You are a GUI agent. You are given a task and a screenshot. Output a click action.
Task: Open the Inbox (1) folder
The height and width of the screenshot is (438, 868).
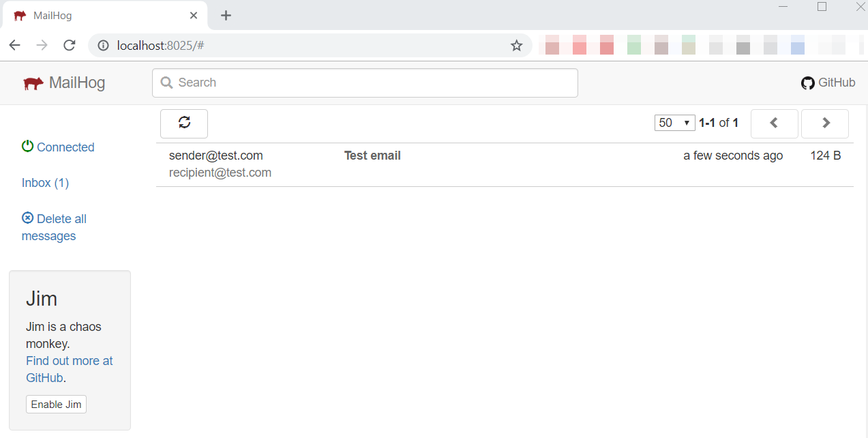tap(45, 183)
